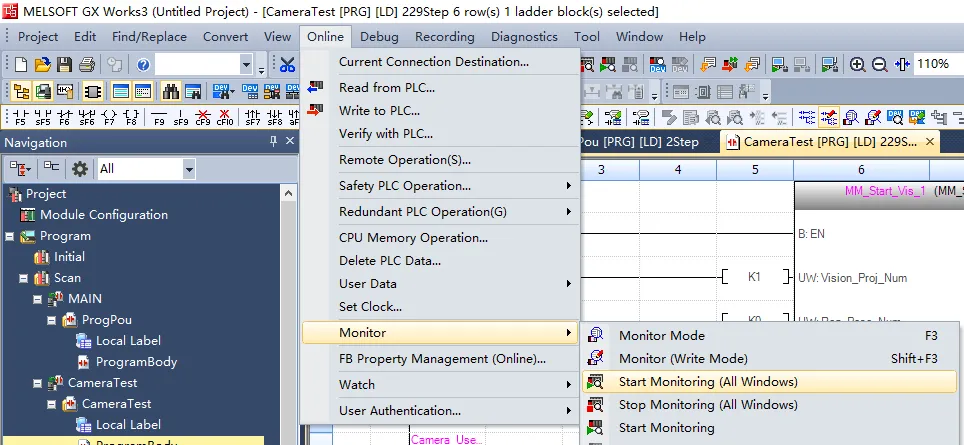
Task: Open Navigation options gear icon
Action: pyautogui.click(x=79, y=168)
